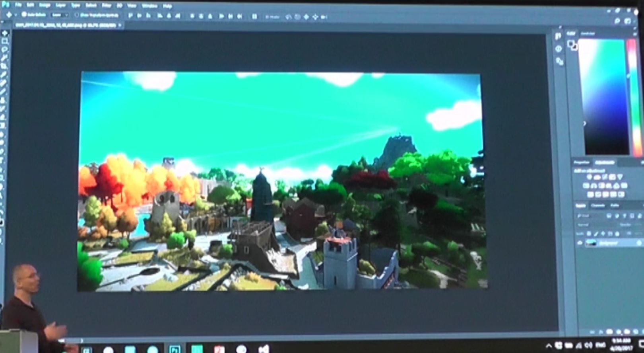Viewport: 644px width, 353px height.
Task: Select the Rectangular Marquee tool
Action: point(5,41)
